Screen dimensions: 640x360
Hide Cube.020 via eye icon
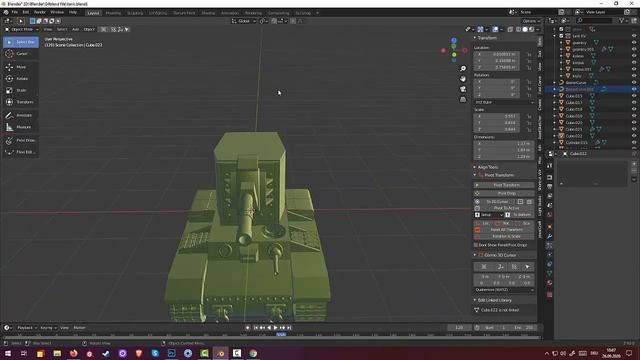click(634, 122)
